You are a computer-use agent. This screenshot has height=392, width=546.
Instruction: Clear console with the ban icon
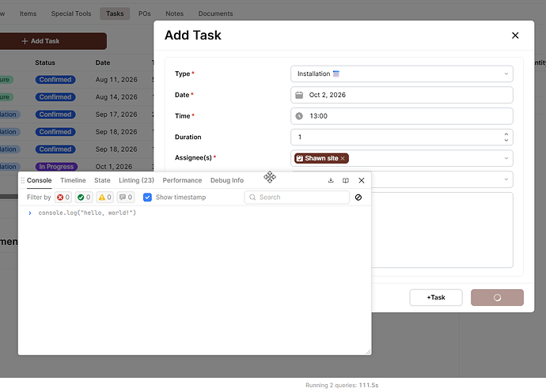click(358, 198)
